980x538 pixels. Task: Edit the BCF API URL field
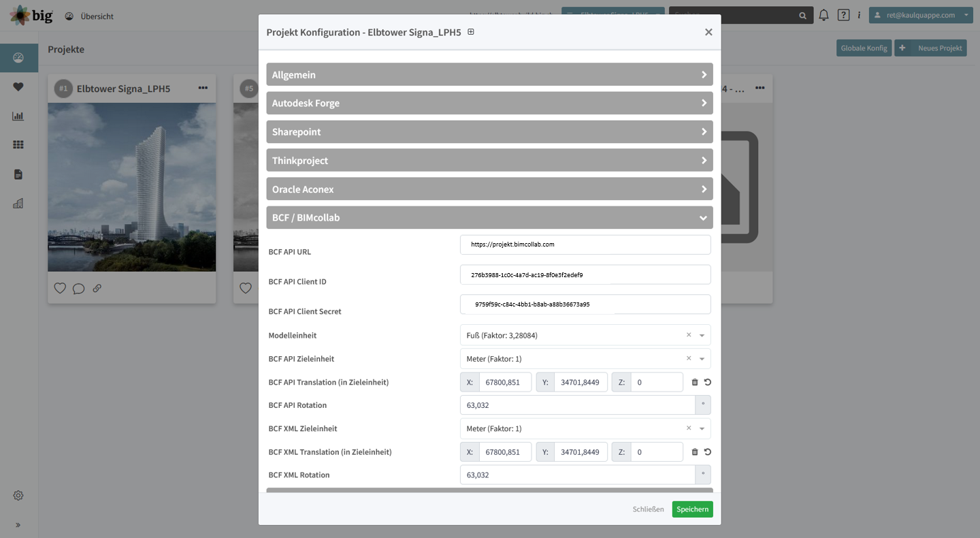(x=585, y=244)
